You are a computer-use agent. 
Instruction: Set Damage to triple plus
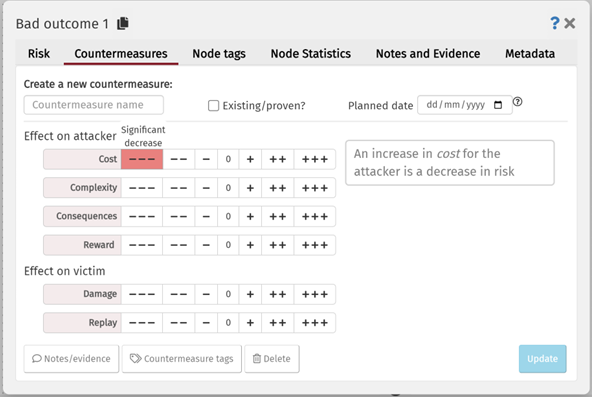coord(314,294)
